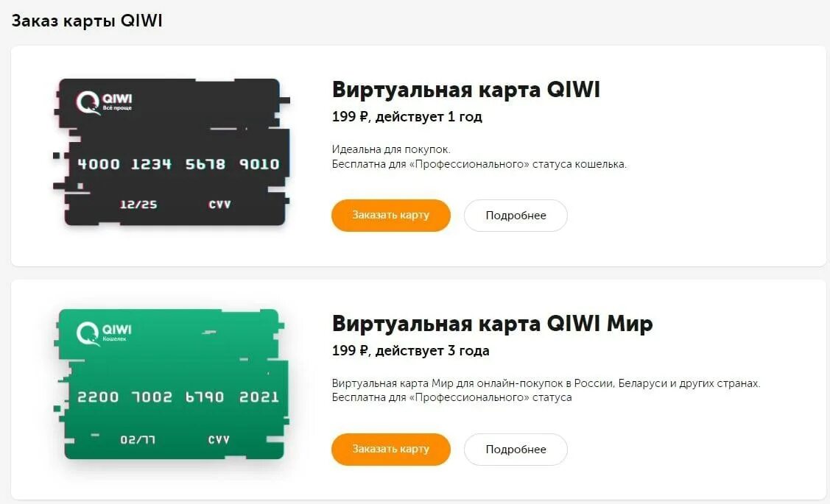Click the 02/77 expiry on green card
The height and width of the screenshot is (504, 830).
[x=138, y=439]
